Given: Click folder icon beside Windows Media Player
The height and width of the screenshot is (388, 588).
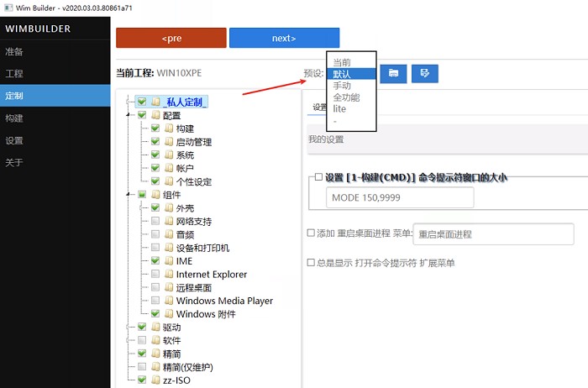Looking at the screenshot, I should (169, 301).
